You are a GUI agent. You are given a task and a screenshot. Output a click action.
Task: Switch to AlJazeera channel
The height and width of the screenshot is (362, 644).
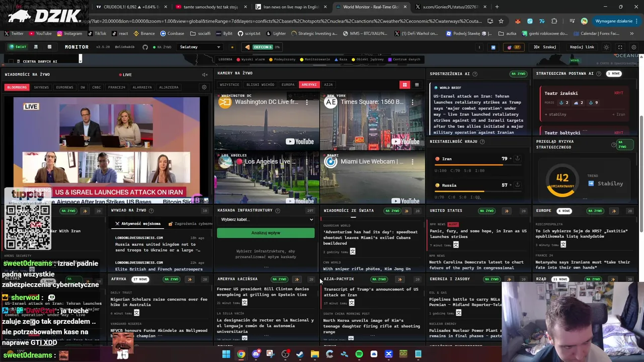click(x=169, y=87)
